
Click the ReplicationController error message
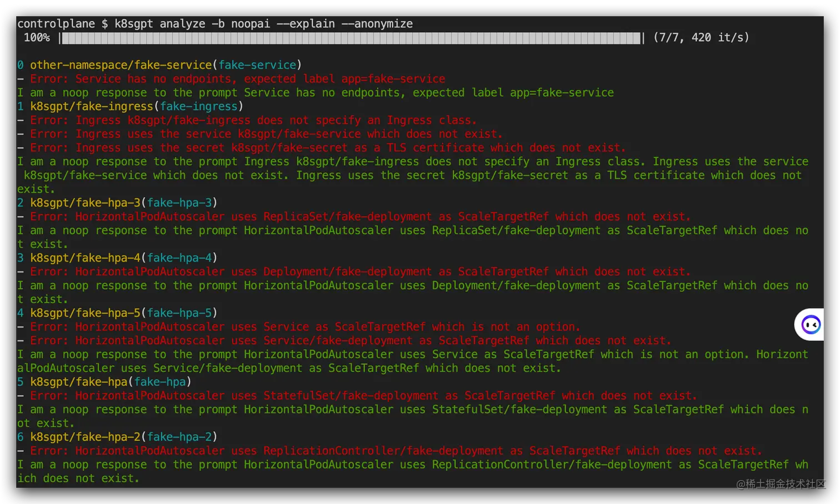click(389, 450)
